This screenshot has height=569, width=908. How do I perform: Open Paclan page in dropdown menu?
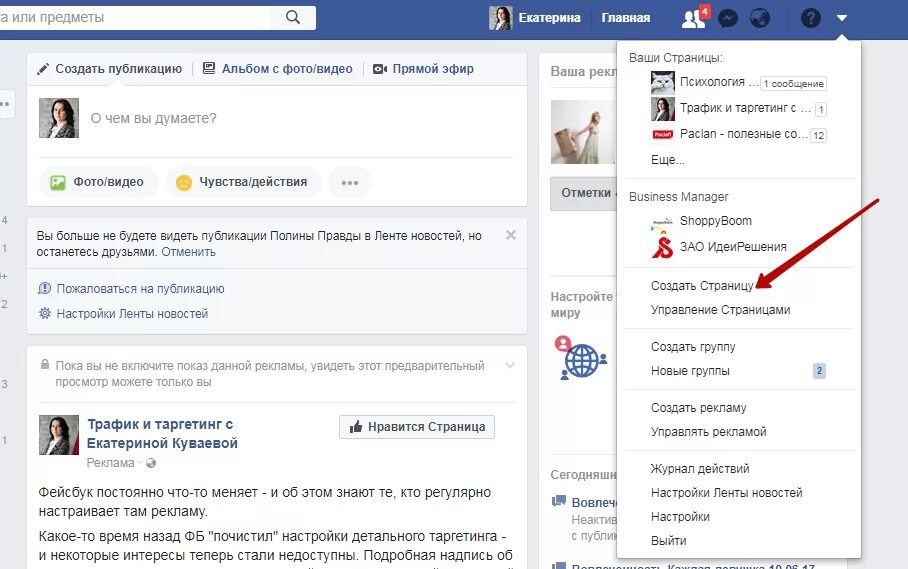click(x=744, y=134)
